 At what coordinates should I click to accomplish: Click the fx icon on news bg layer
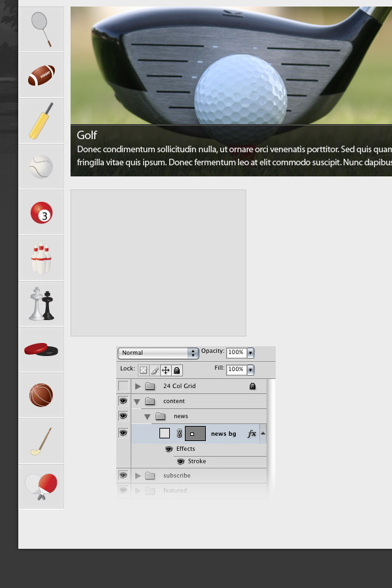pos(252,434)
